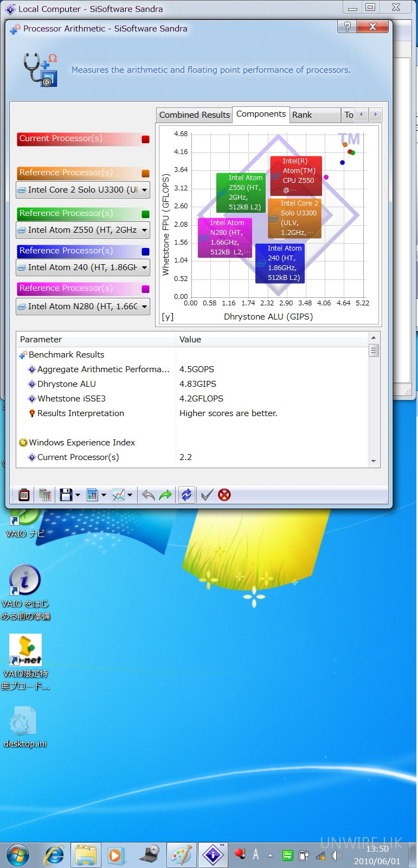Click the red cancel X icon

pos(224,495)
